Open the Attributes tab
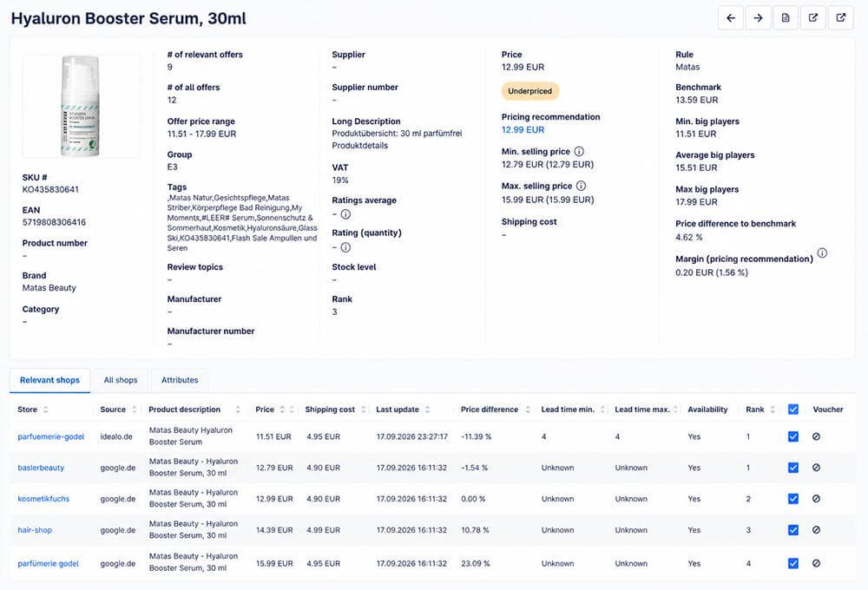This screenshot has width=868, height=590. (x=180, y=380)
